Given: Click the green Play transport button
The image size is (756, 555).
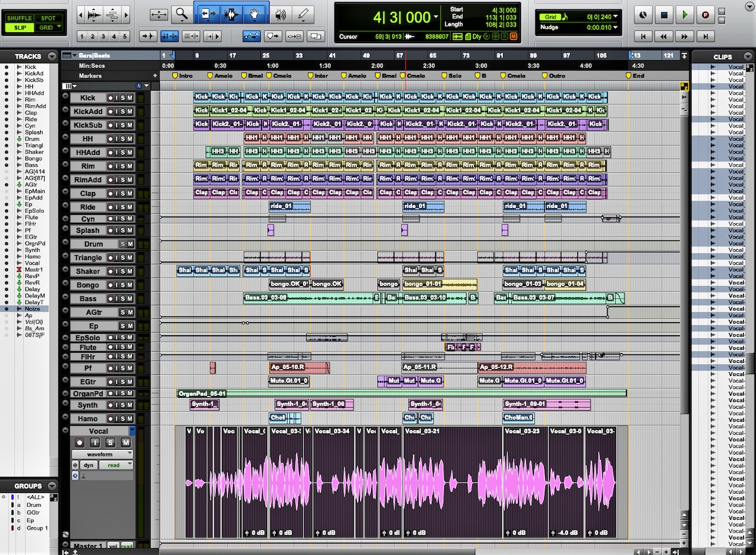Looking at the screenshot, I should tap(684, 15).
